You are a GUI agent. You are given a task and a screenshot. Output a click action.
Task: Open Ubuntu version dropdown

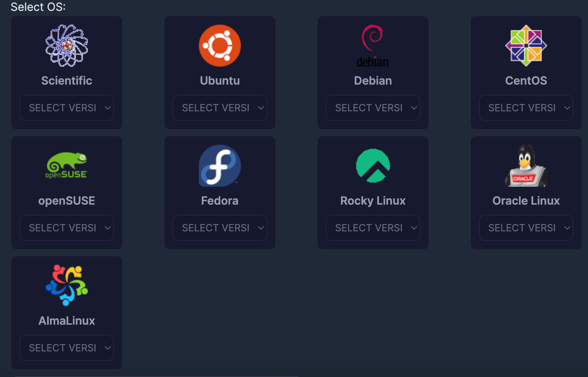tap(220, 108)
